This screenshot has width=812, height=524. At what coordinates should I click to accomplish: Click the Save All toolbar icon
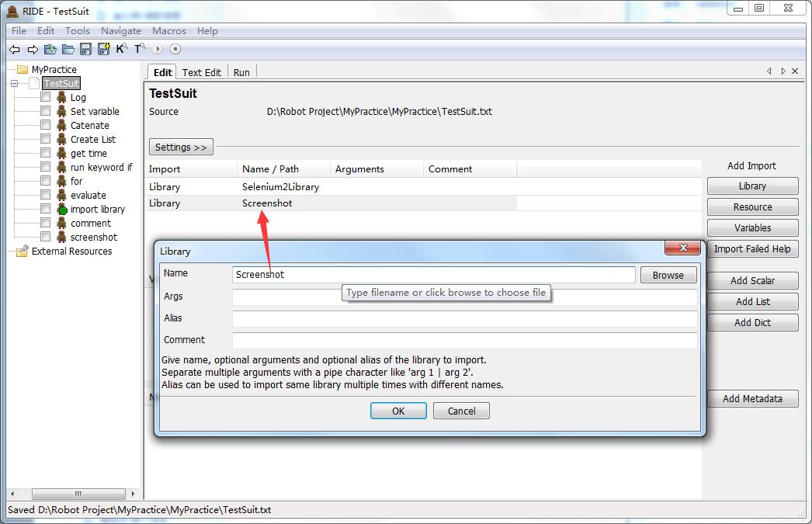coord(103,49)
